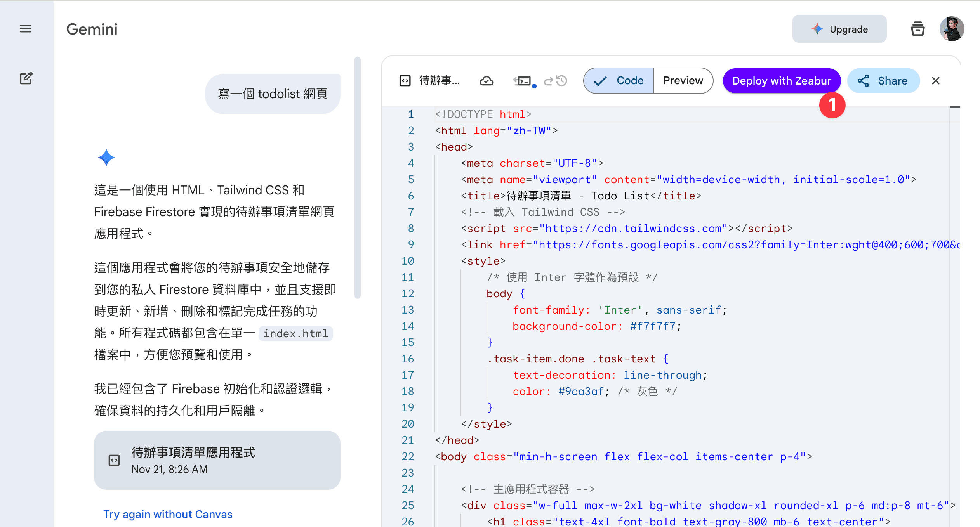Start a new chat with compose icon
This screenshot has width=980, height=527.
pos(26,78)
